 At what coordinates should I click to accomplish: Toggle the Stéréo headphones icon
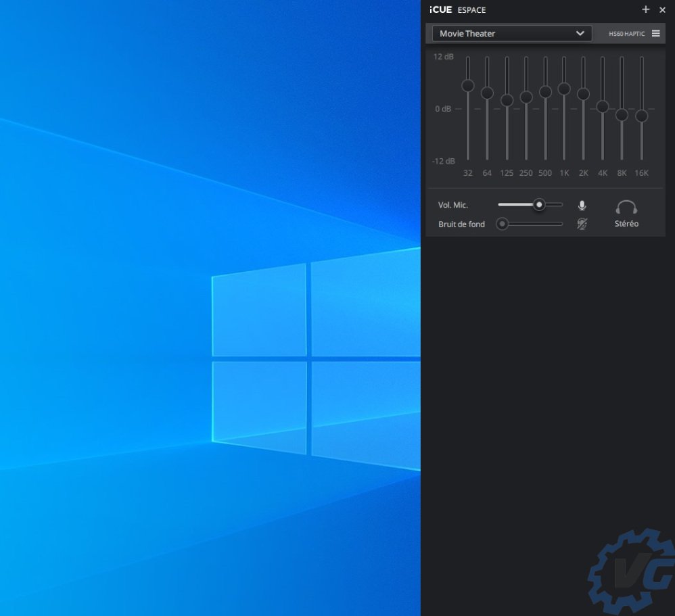(x=626, y=207)
